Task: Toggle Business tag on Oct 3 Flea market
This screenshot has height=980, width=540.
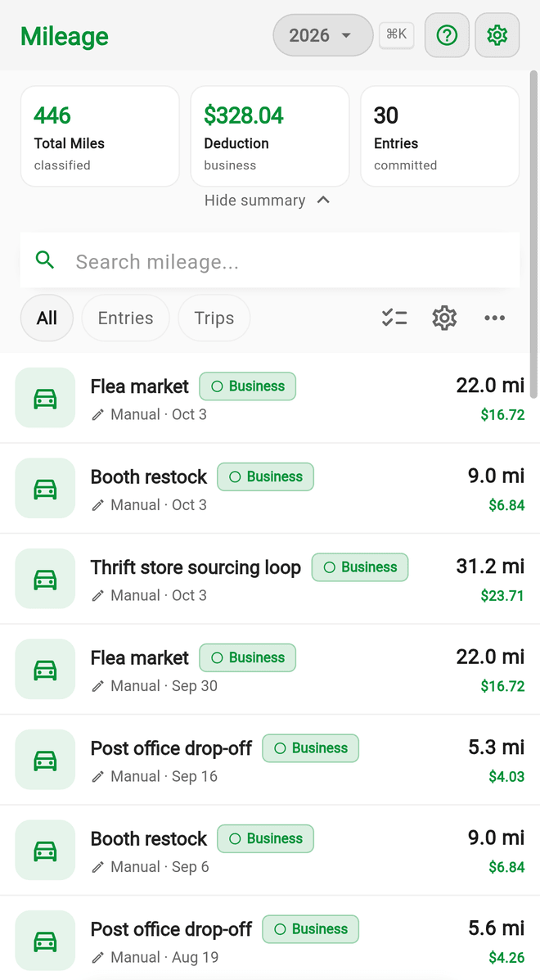Action: 247,386
